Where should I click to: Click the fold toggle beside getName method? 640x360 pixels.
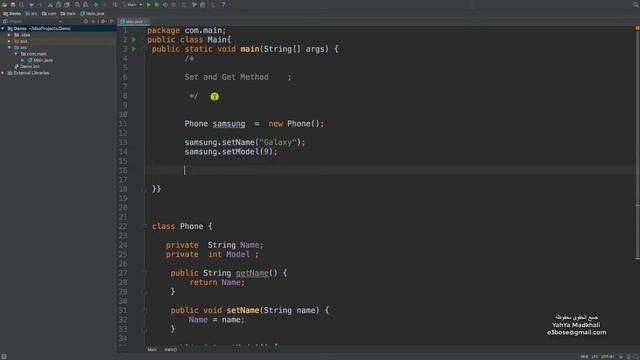coord(145,273)
